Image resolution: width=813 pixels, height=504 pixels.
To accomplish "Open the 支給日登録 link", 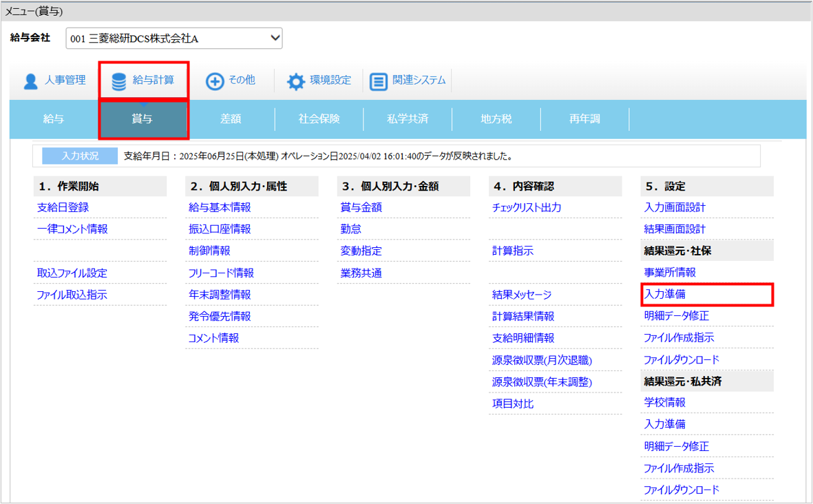I will click(63, 207).
